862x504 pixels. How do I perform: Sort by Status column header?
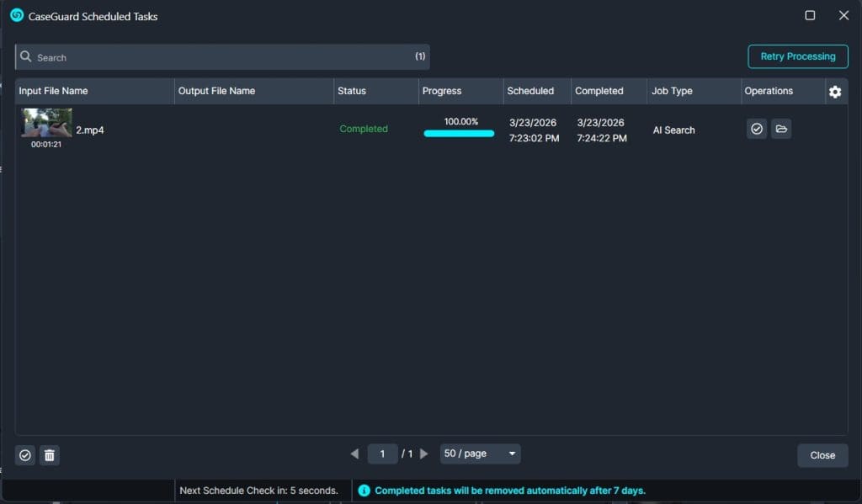[352, 91]
